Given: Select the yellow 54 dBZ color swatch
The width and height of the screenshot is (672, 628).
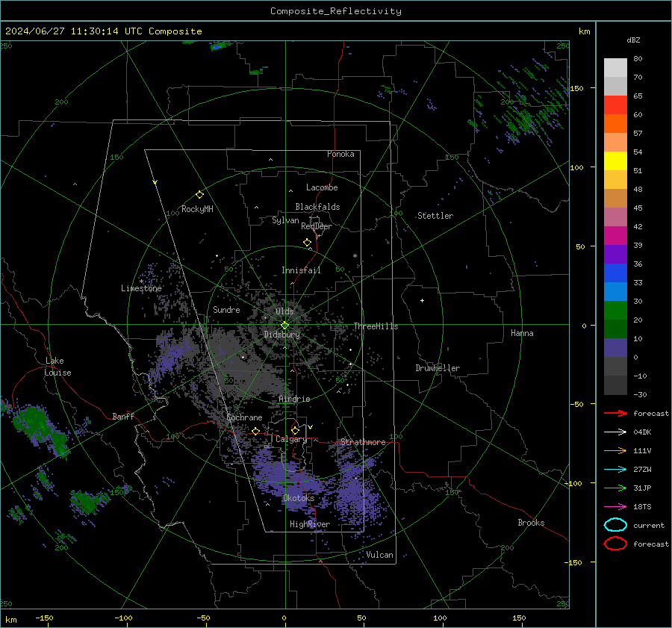Looking at the screenshot, I should coord(615,161).
